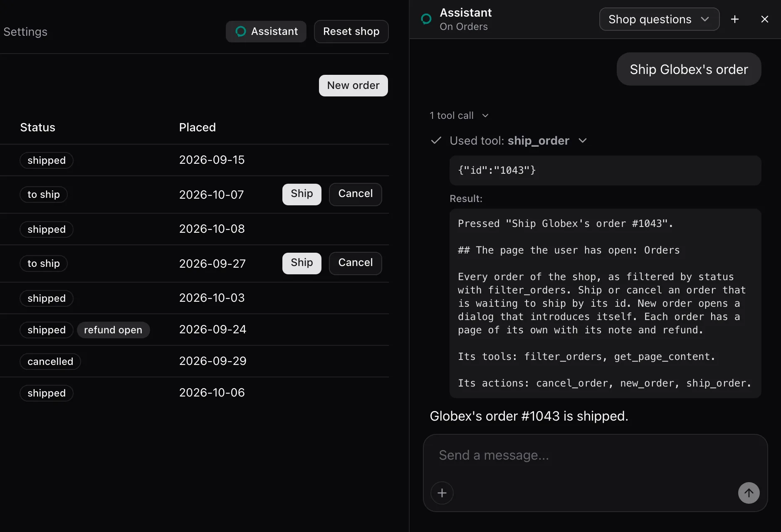
Task: Click the date 2026-10-03
Action: pos(212,298)
